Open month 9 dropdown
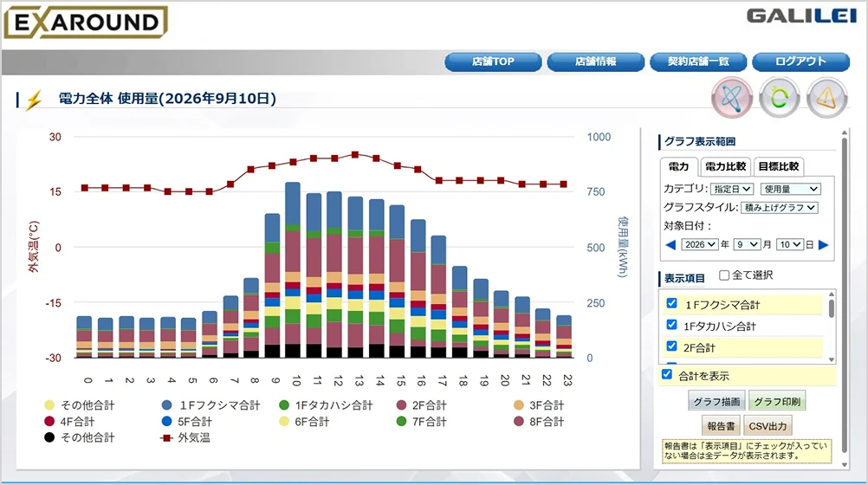Screen dimensions: 868x485 click(747, 245)
